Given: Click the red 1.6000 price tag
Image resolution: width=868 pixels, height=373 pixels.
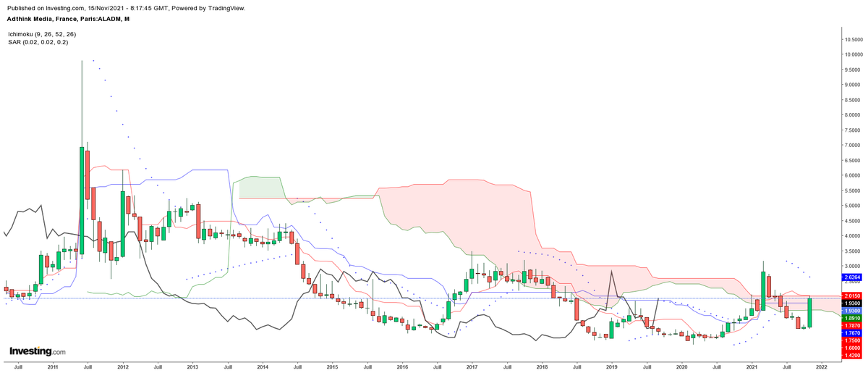Looking at the screenshot, I should (x=851, y=348).
